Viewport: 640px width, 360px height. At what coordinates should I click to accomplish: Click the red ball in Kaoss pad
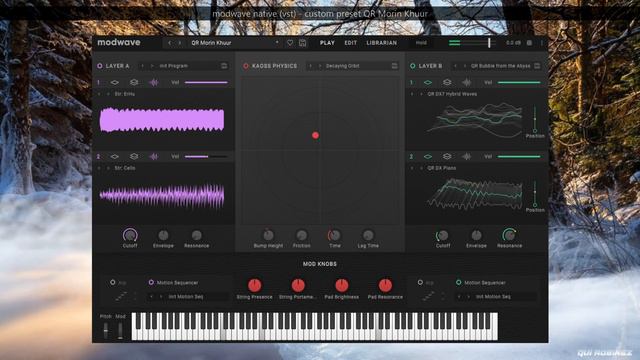[x=316, y=135]
